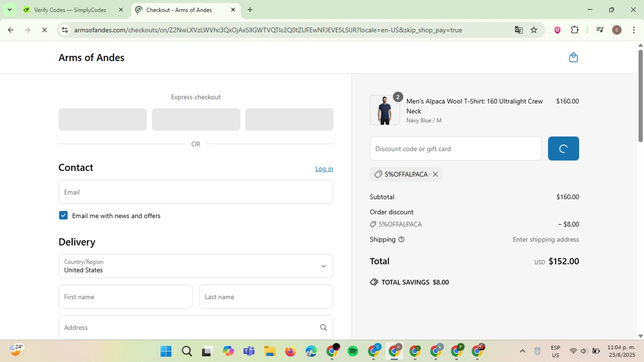Close the Checkout Arms of Andes tab
Viewport: 644px width, 362px height.
[x=233, y=9]
